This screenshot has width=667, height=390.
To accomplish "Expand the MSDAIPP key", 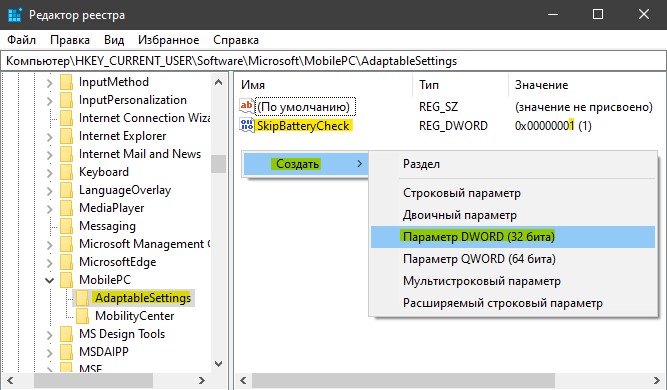I will [50, 353].
